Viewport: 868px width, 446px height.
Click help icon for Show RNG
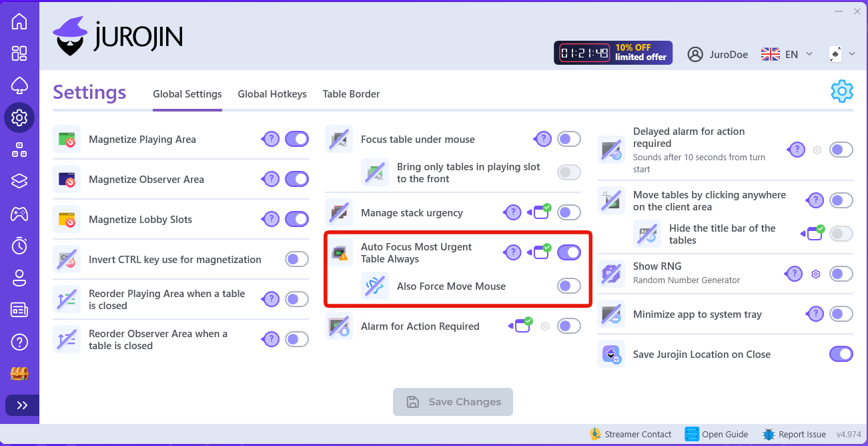pos(794,274)
